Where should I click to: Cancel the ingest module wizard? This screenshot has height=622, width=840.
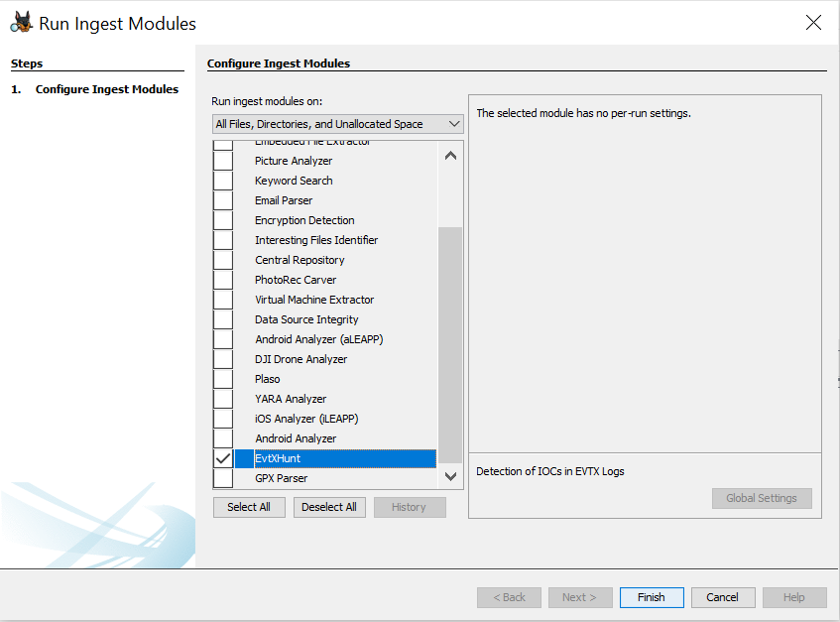coord(723,597)
